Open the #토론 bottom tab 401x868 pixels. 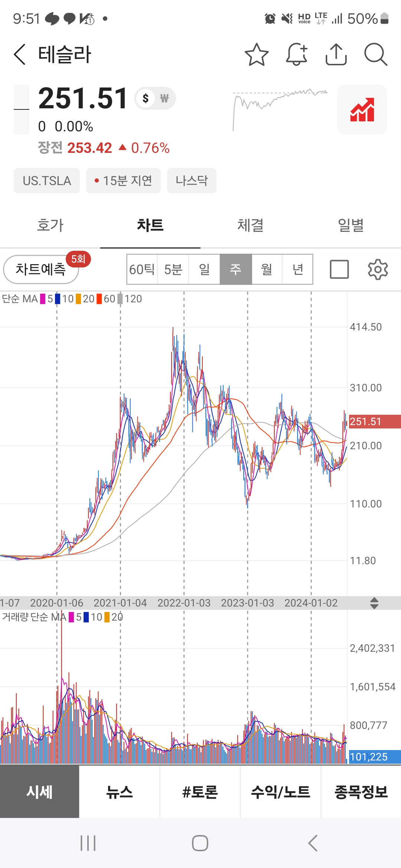200,792
